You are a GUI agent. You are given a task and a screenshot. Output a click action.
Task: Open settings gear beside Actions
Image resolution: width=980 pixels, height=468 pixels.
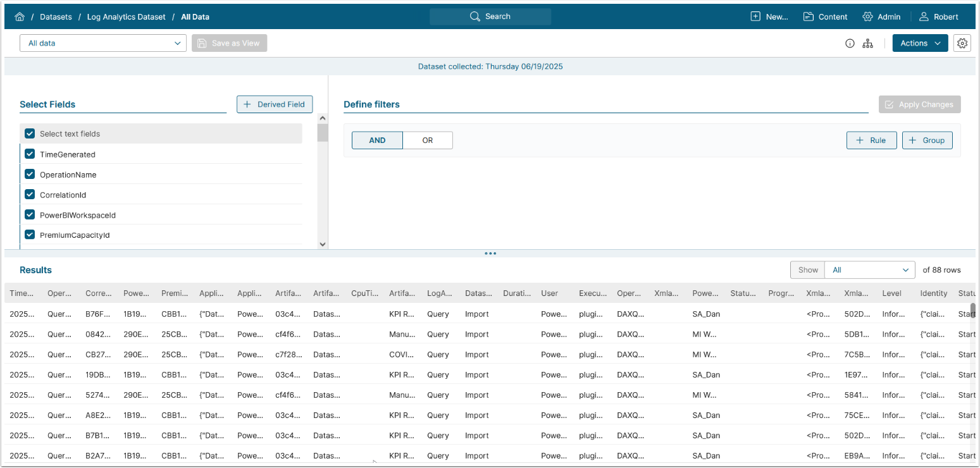tap(962, 43)
